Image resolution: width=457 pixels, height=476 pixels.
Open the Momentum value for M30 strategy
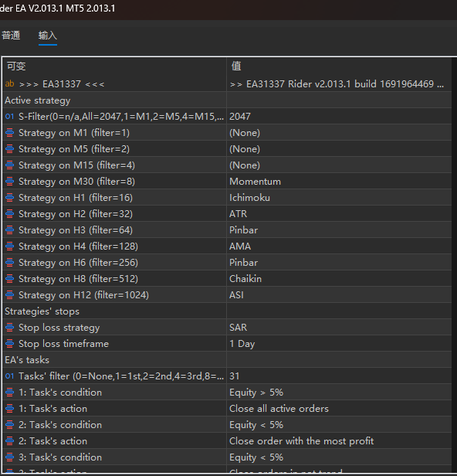[339, 182]
